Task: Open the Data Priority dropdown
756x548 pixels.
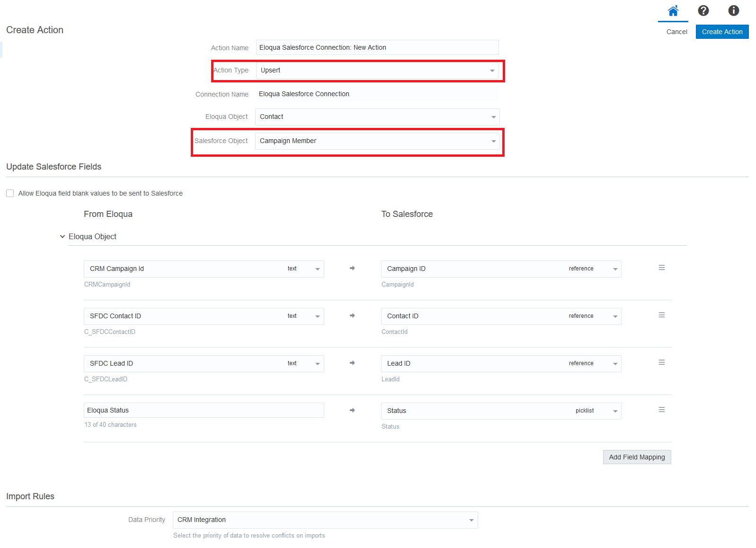Action: (x=325, y=520)
